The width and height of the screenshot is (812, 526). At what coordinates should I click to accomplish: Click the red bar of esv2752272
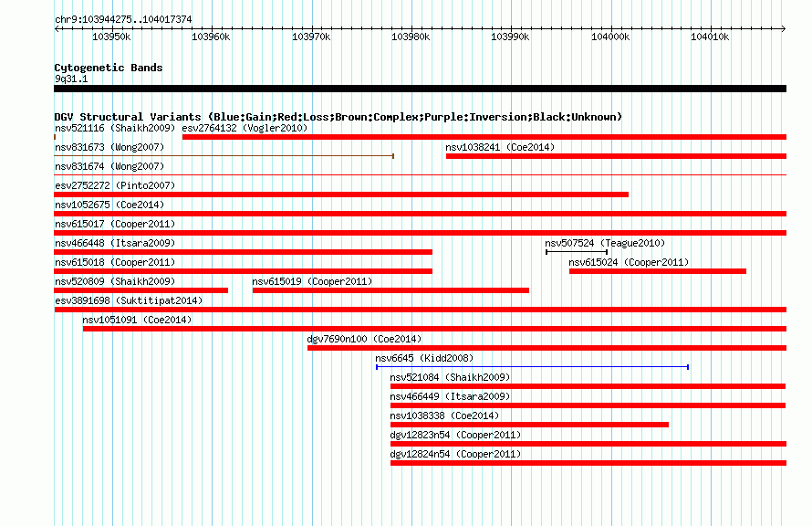(x=341, y=195)
